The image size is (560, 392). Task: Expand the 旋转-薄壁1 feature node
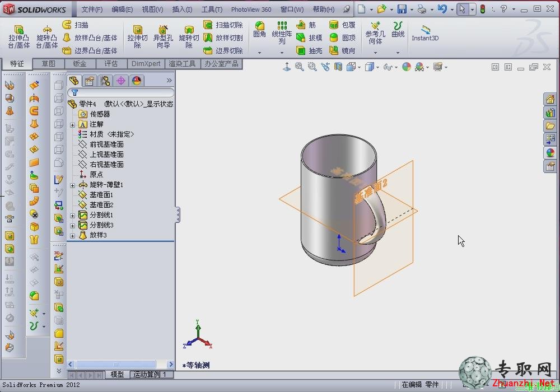click(72, 185)
